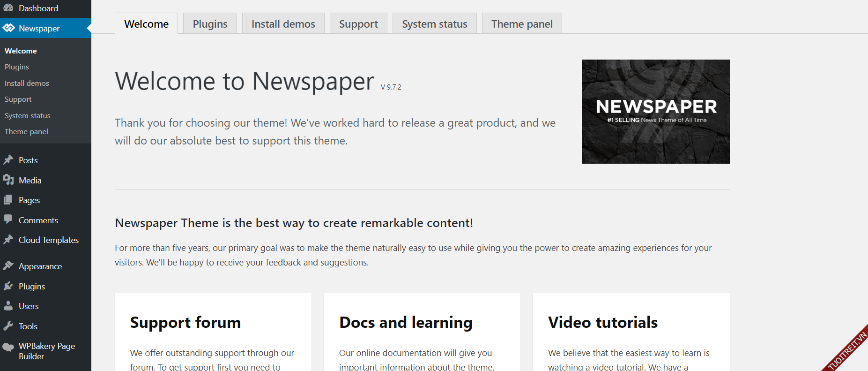
Task: Click the Plugins plug icon in sidebar
Action: (x=8, y=286)
